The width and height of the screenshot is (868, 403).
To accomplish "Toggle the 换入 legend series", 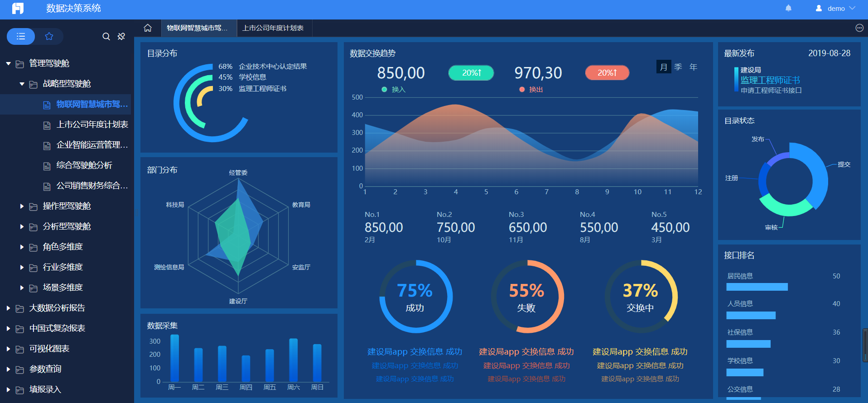I will pos(393,90).
